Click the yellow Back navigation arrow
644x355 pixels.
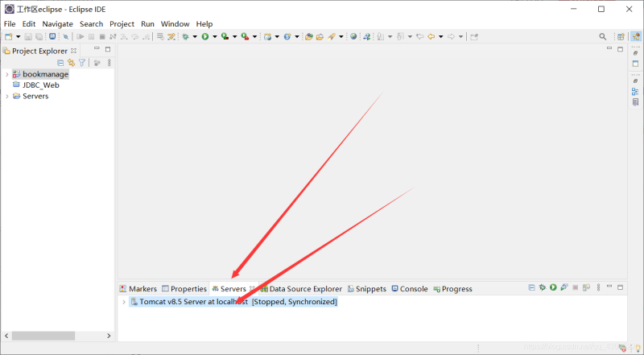431,36
